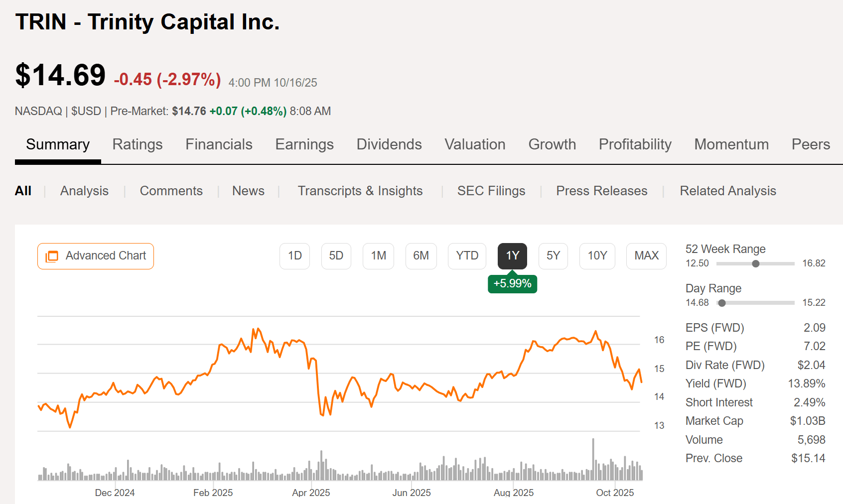Open the Dividends tab

(389, 145)
